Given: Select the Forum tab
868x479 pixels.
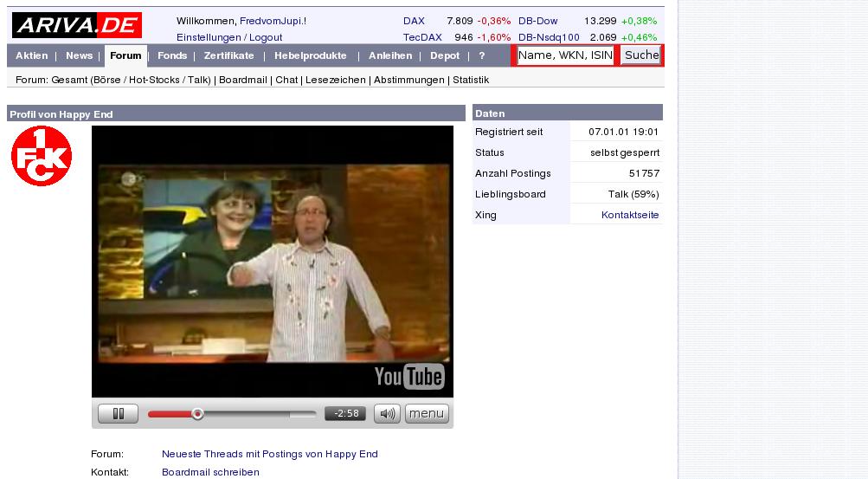Looking at the screenshot, I should (x=125, y=55).
